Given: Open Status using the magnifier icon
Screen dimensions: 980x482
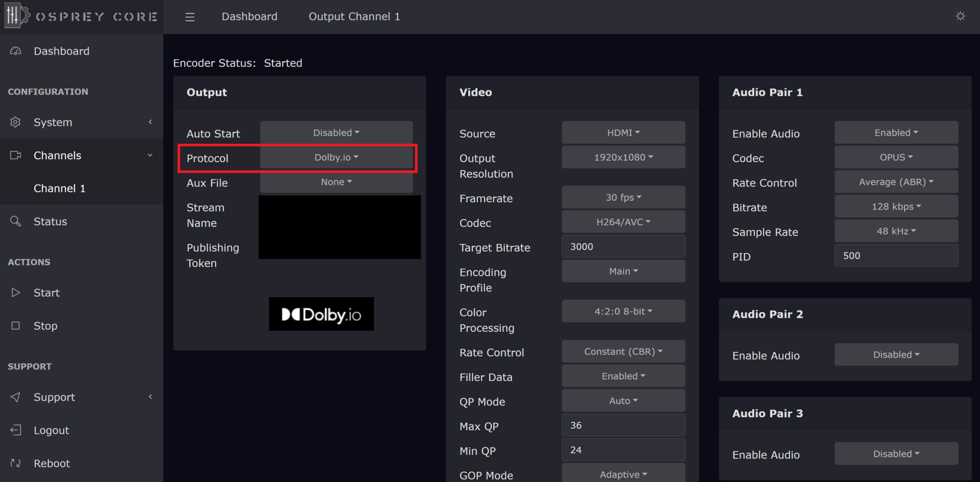Looking at the screenshot, I should point(15,221).
